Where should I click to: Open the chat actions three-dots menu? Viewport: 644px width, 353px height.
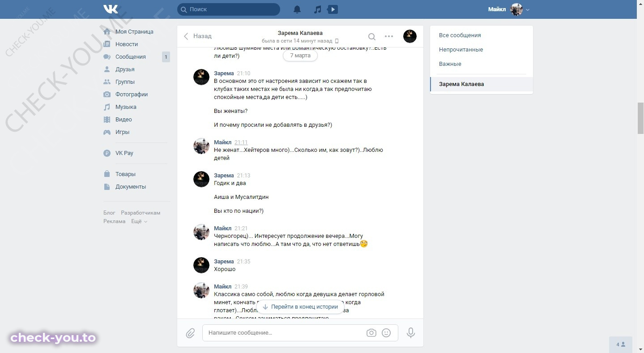click(x=389, y=36)
